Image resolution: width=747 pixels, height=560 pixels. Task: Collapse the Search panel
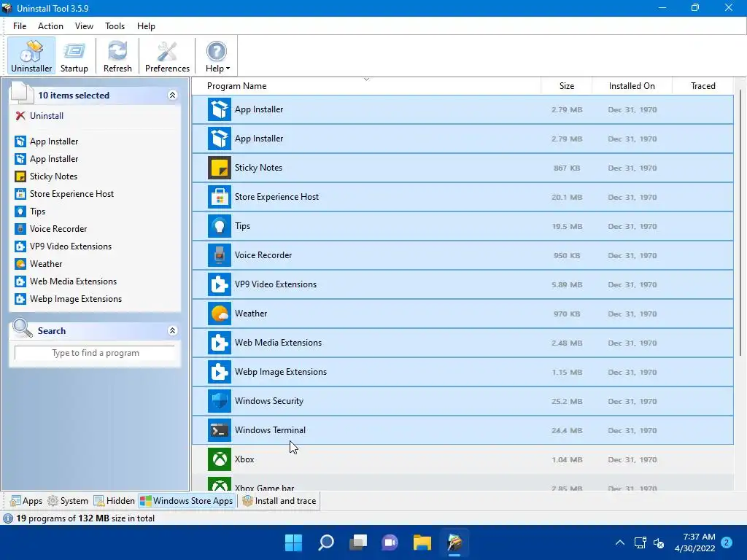[172, 330]
